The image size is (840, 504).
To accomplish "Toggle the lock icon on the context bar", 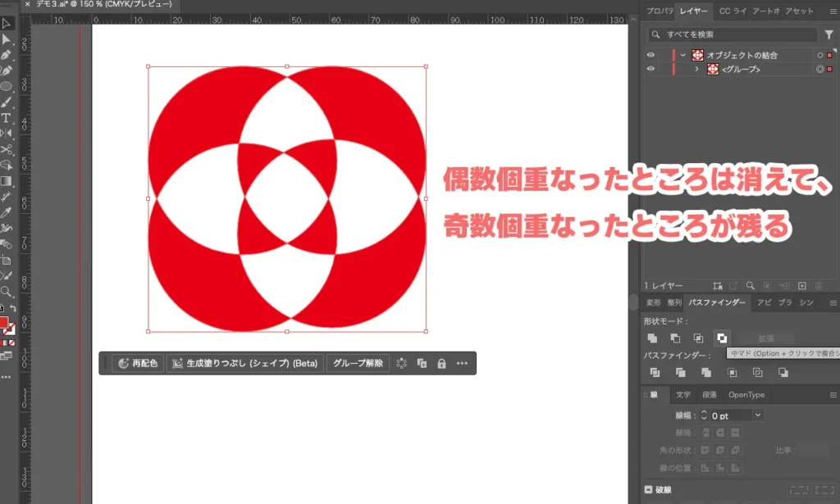I will 441,363.
